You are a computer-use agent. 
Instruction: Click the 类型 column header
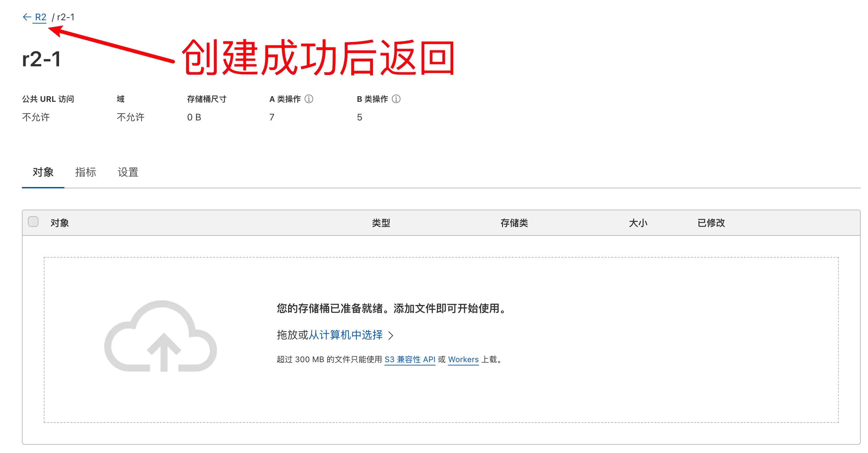point(381,223)
